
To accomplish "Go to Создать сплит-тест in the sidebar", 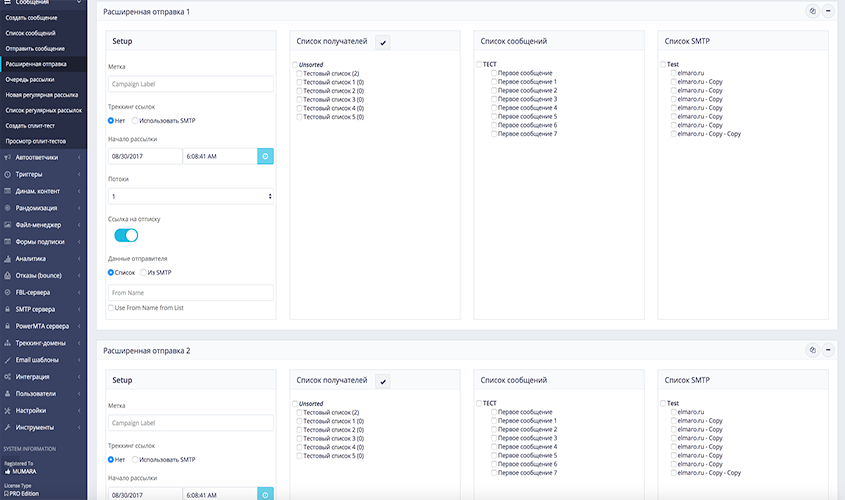I will point(33,125).
